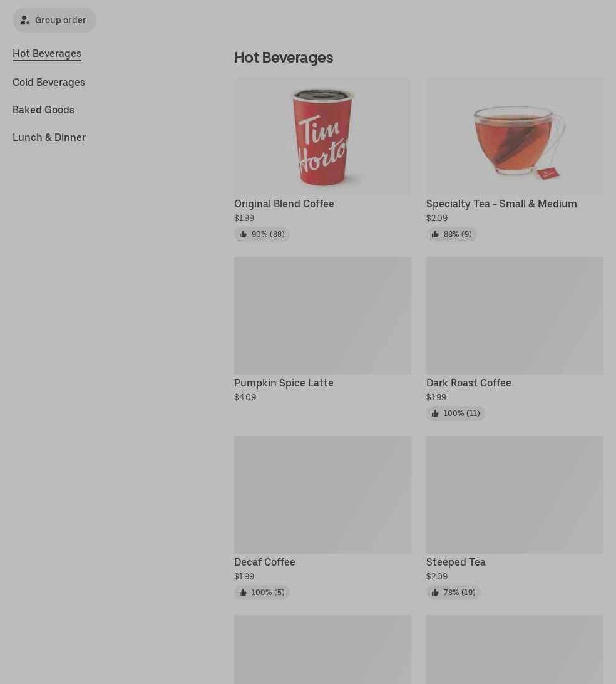Choose the Dark Roast Coffee item name
Screen dimensions: 616x684
point(469,383)
